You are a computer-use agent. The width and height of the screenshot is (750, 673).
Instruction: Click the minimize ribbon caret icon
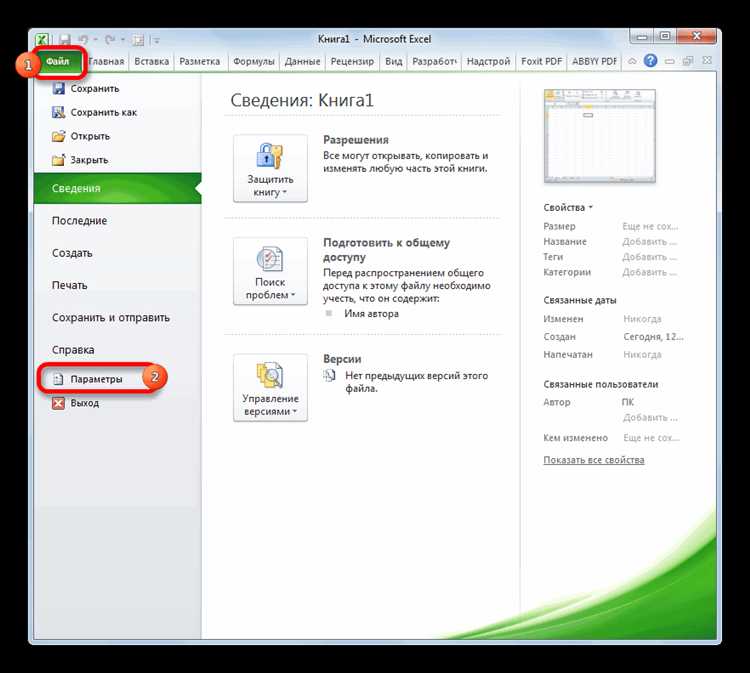coord(632,61)
